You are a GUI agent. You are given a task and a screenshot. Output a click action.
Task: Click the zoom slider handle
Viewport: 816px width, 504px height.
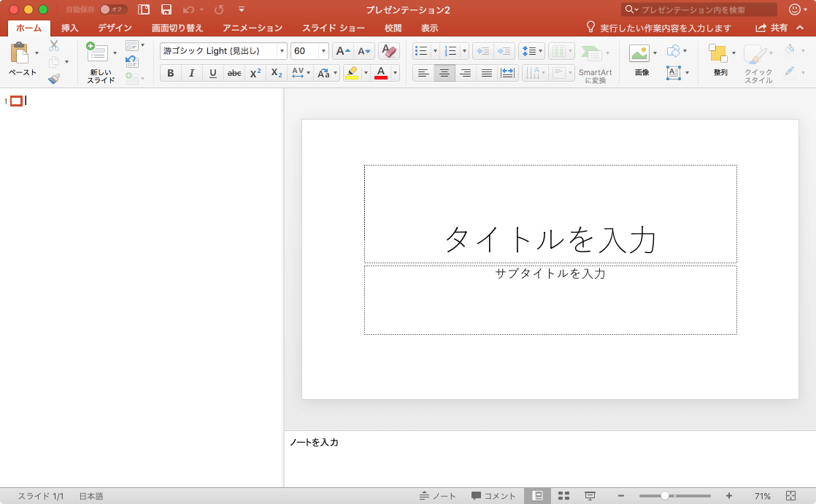pos(665,496)
